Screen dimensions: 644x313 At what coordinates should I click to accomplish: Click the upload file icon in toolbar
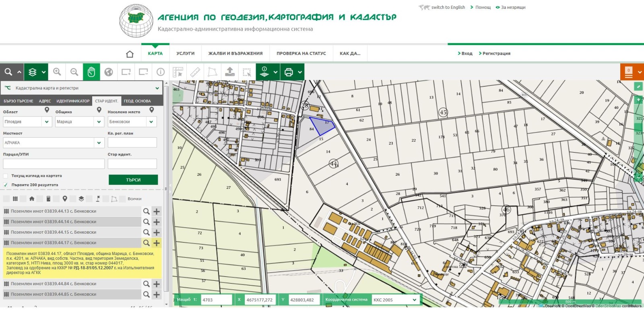(x=230, y=72)
